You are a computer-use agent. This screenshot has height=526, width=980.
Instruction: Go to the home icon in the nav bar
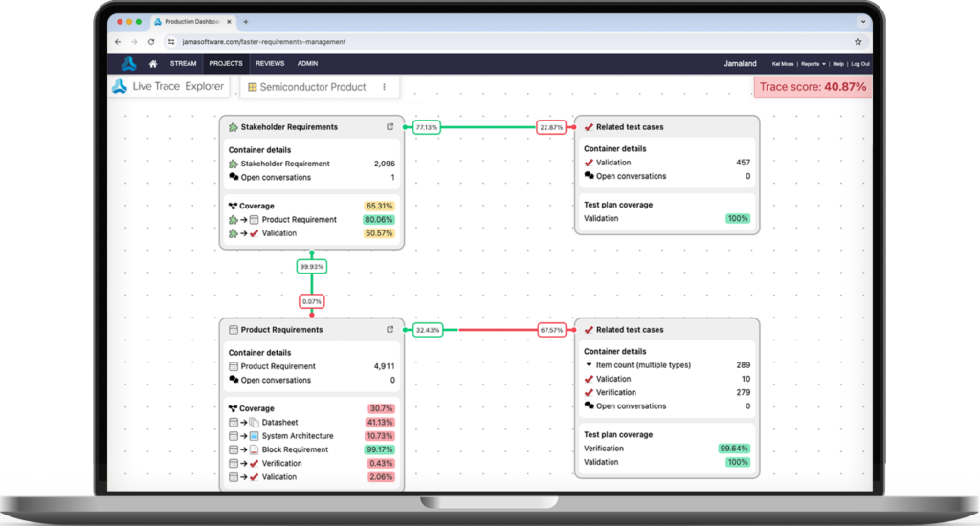coord(153,64)
